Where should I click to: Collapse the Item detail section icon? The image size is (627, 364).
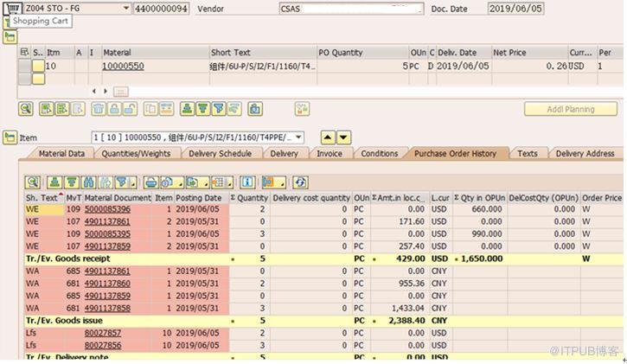[x=10, y=137]
